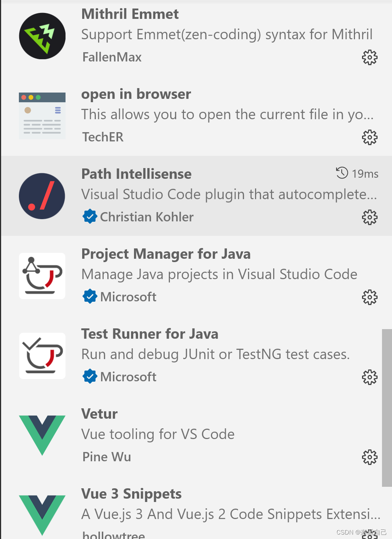Screen dimensions: 392x539
Task: Click the open in browser extension icon
Action: (x=42, y=116)
